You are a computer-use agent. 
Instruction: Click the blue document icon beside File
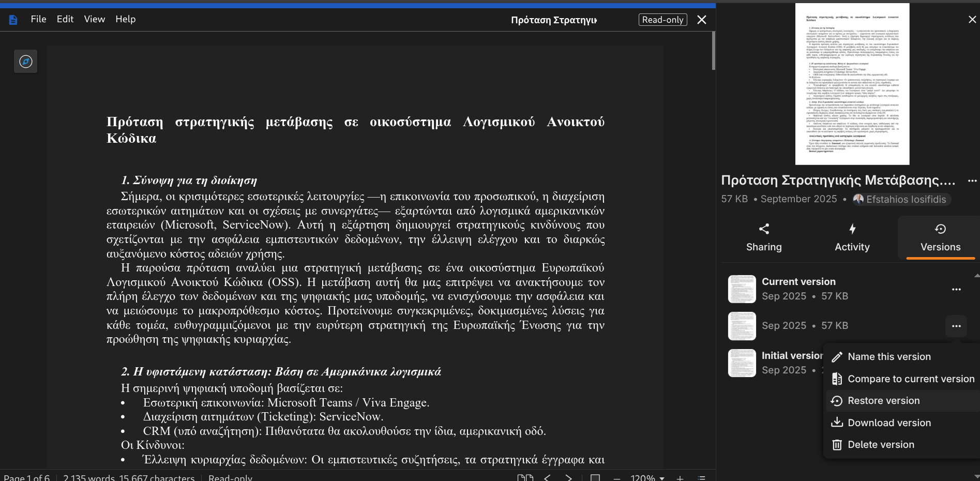tap(13, 20)
